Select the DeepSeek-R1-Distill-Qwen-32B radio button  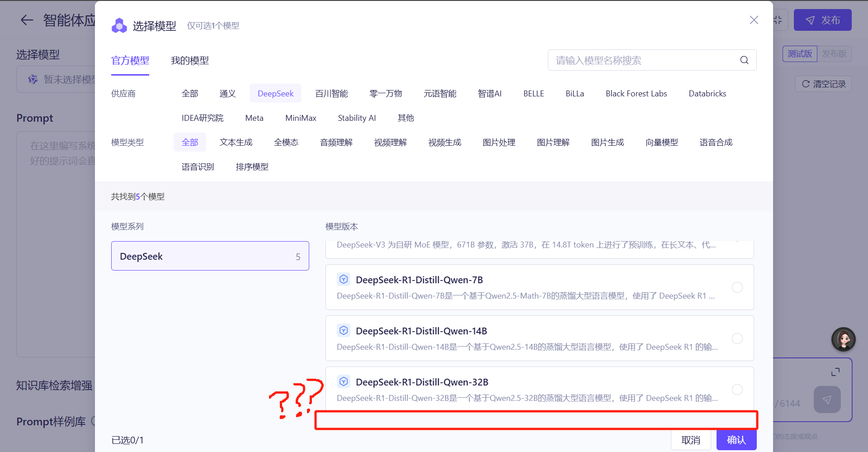[737, 390]
